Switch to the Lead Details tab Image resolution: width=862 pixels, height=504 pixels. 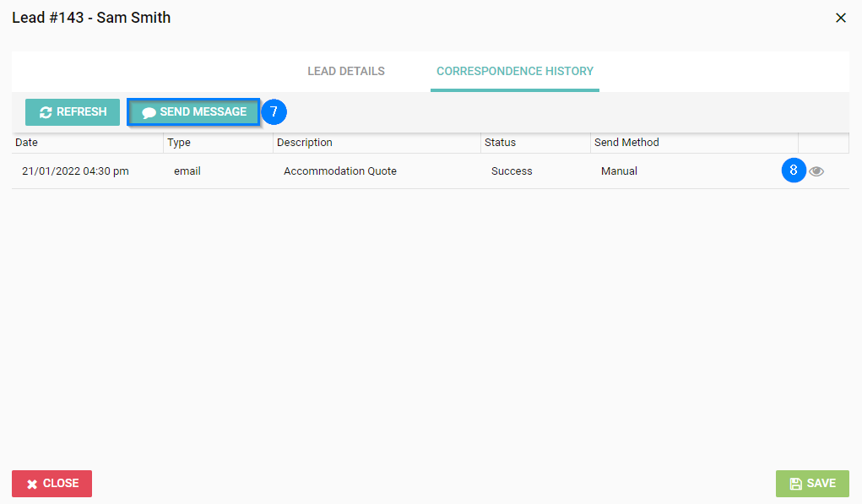(346, 71)
